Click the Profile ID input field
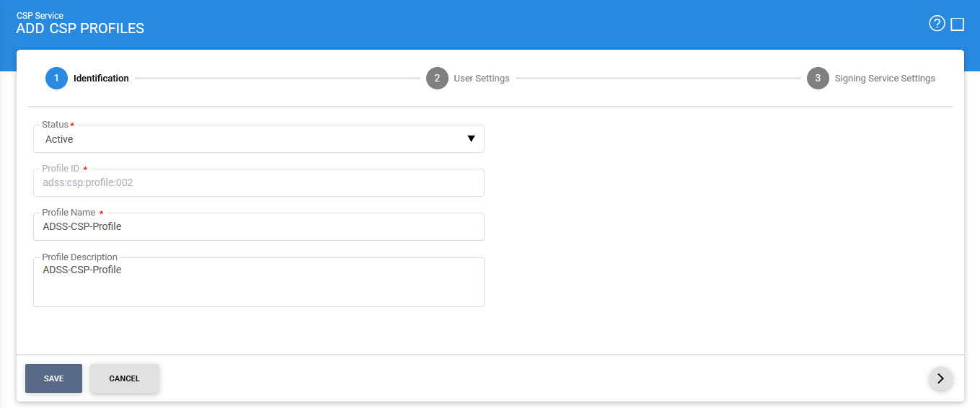 click(258, 183)
